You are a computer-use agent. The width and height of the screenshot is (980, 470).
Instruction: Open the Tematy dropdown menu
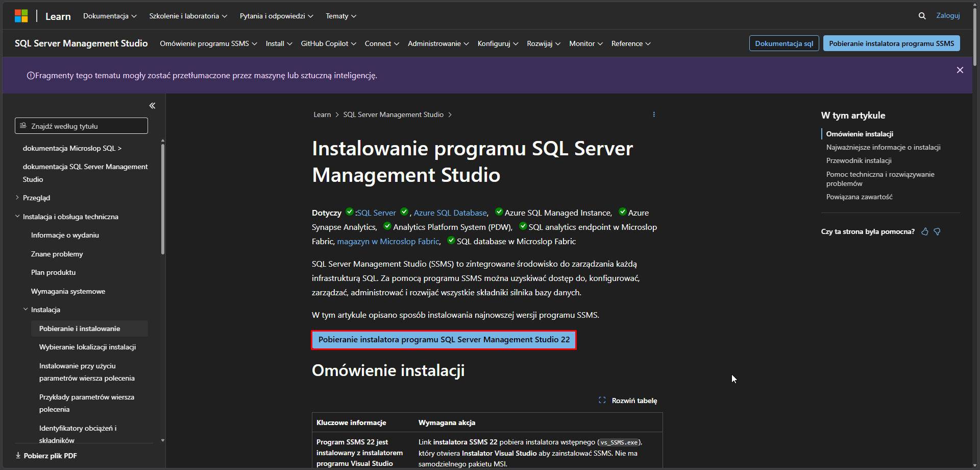341,16
